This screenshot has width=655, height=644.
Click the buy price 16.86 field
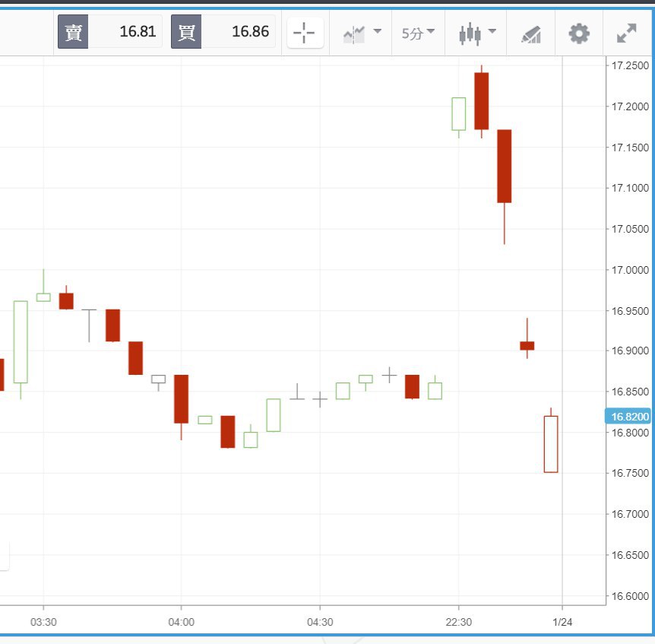pos(239,32)
